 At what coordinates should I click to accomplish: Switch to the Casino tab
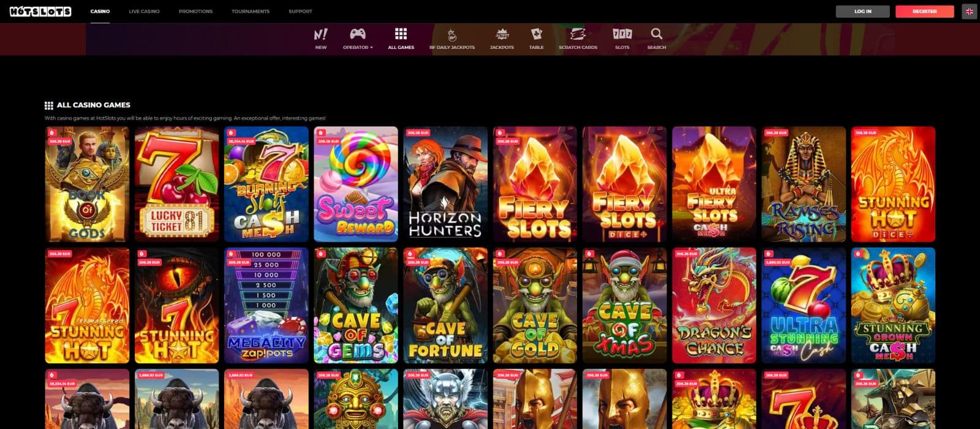coord(100,11)
